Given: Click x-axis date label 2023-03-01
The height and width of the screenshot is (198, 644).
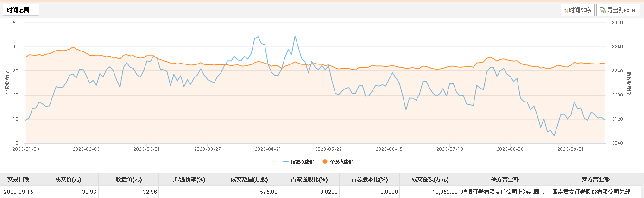Looking at the screenshot, I should pyautogui.click(x=146, y=149).
